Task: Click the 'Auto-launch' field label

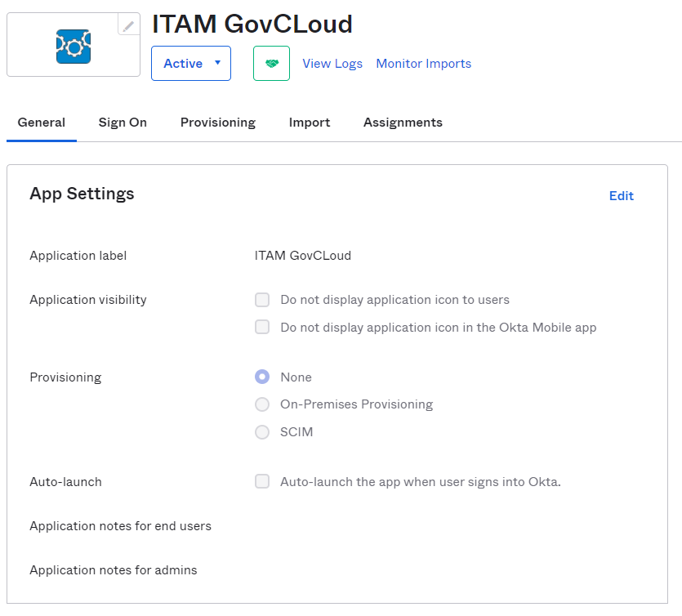Action: (x=65, y=482)
